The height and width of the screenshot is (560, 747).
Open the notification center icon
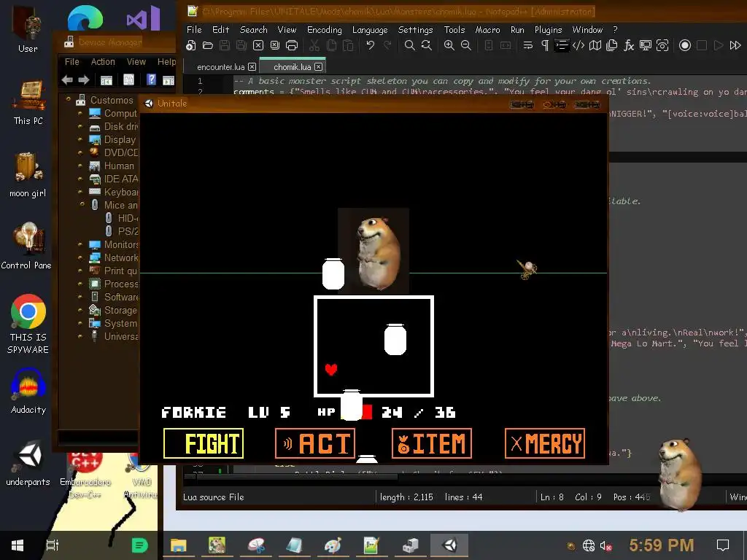pos(723,545)
